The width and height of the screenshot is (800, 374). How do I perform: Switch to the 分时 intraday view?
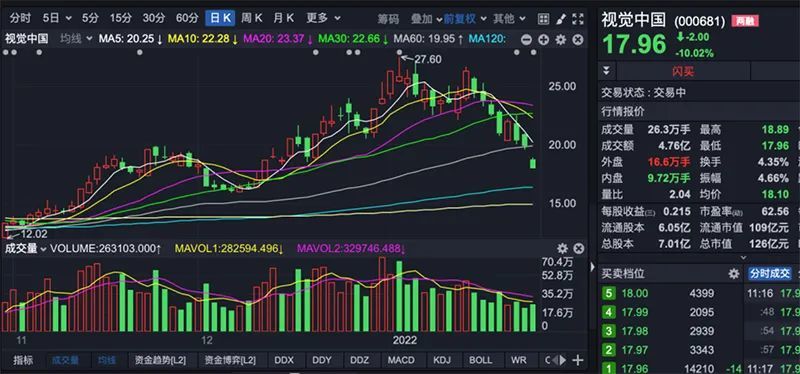coord(20,18)
